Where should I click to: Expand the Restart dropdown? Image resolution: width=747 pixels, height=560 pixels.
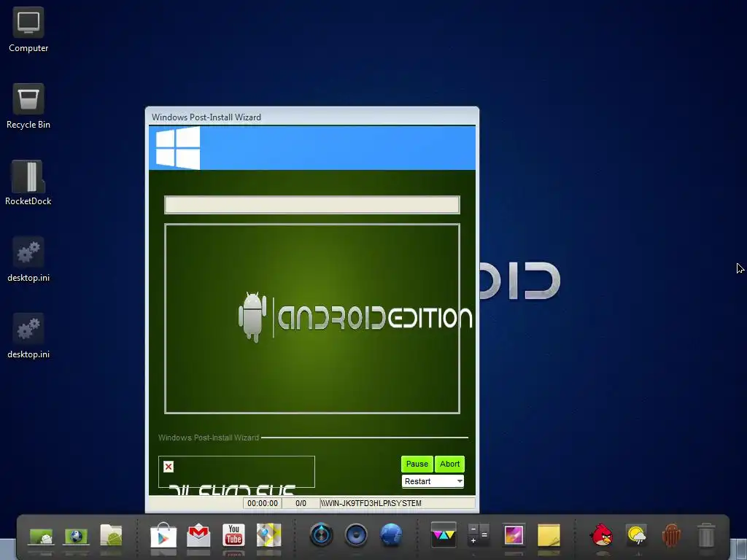coord(433,481)
